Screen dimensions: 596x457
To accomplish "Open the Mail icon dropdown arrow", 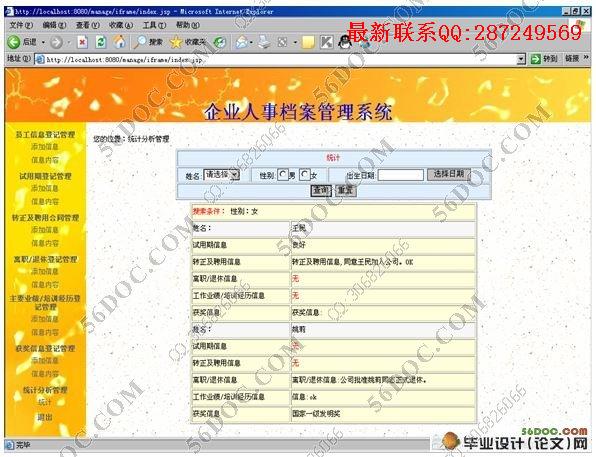I will tap(251, 42).
